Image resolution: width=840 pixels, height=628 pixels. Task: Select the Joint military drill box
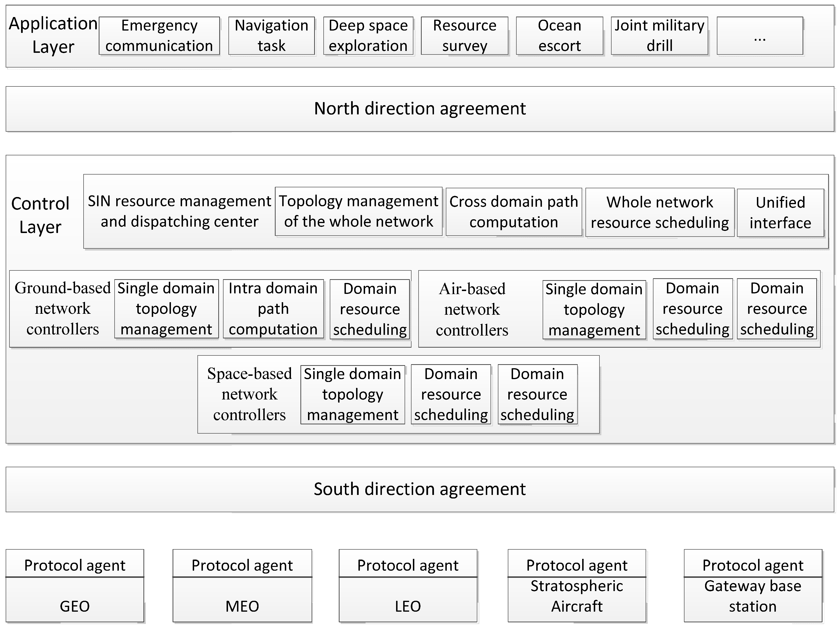pos(659,36)
